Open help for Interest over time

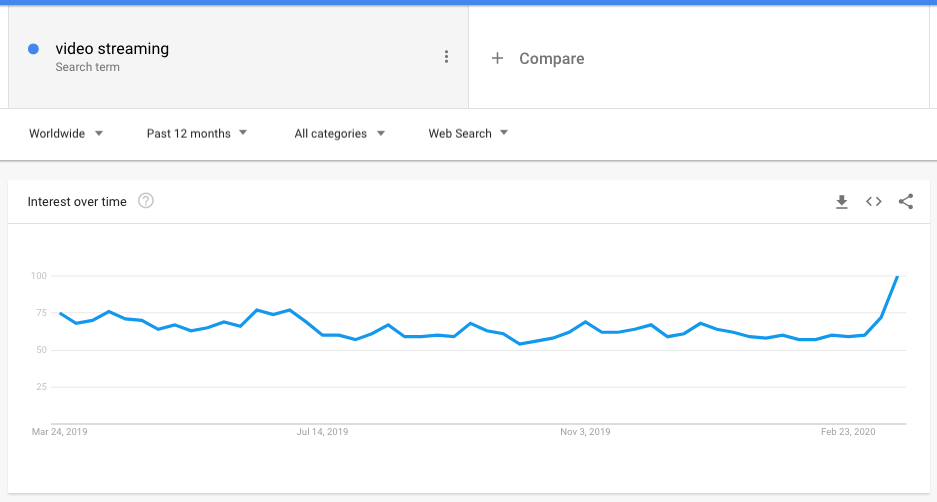(146, 201)
